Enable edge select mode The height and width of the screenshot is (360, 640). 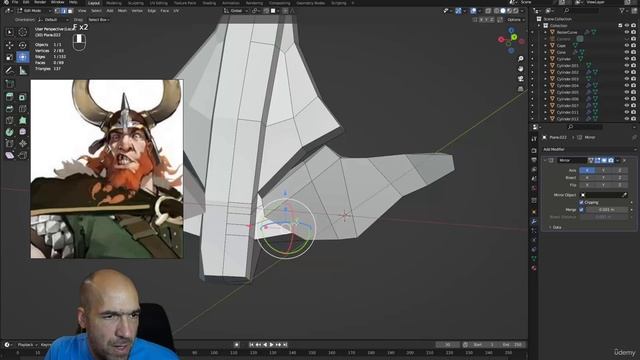pyautogui.click(x=64, y=11)
